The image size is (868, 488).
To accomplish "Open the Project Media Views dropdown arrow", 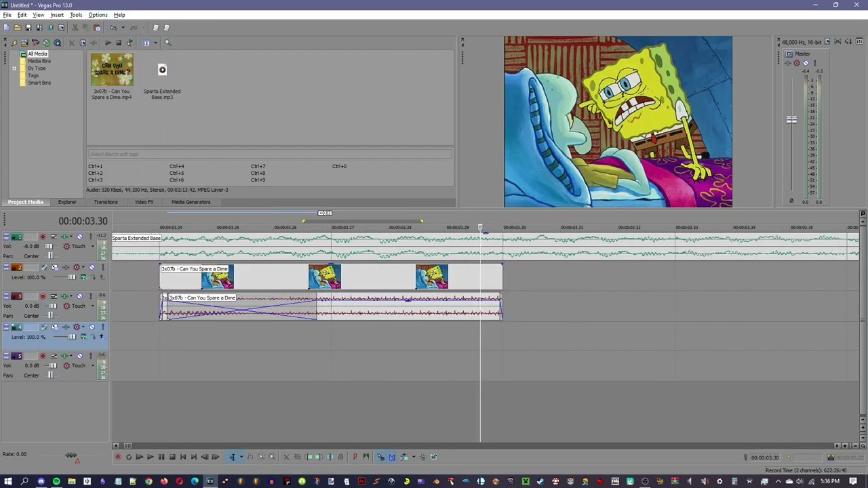I will 155,43.
